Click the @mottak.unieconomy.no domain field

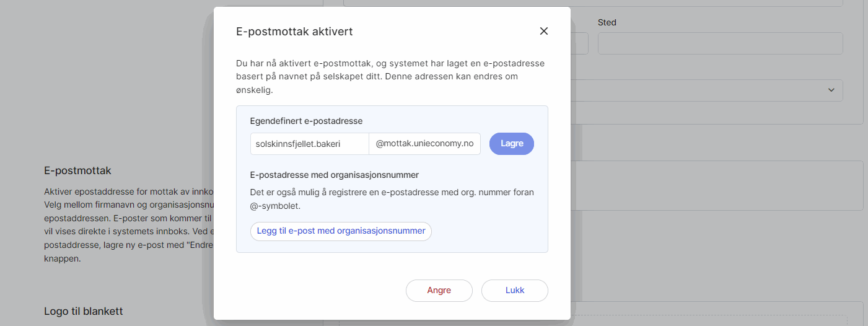click(424, 144)
